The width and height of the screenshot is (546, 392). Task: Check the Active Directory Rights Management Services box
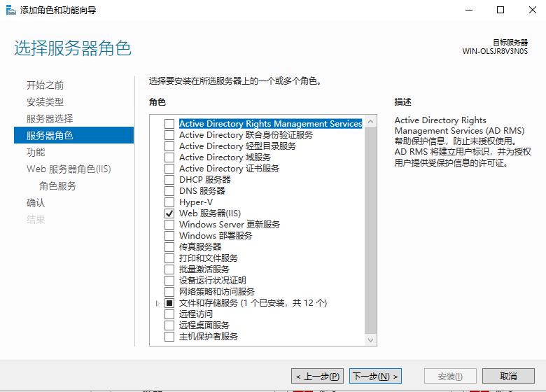click(169, 124)
